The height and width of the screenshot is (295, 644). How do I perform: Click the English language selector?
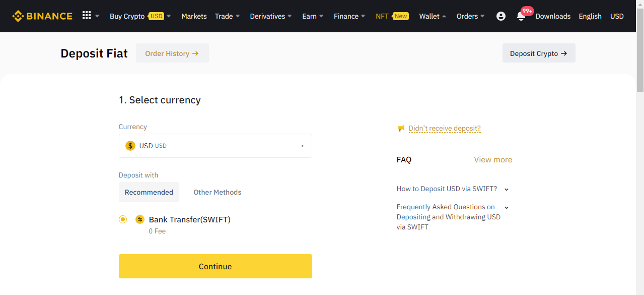590,16
